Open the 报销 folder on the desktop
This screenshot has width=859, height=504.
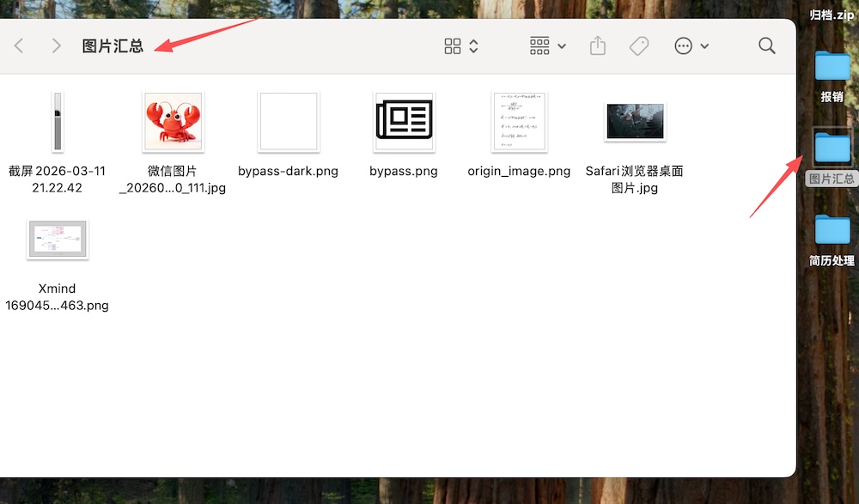tap(832, 67)
